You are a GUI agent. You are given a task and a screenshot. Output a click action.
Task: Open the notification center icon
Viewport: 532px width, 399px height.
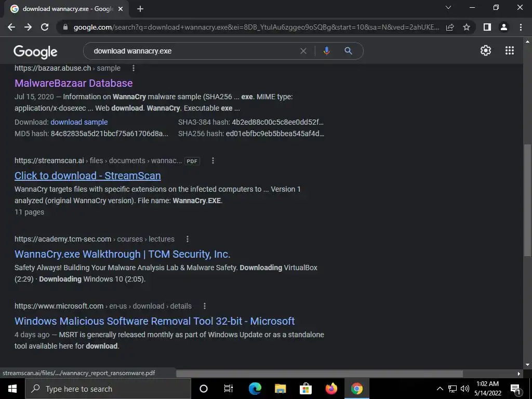point(516,389)
